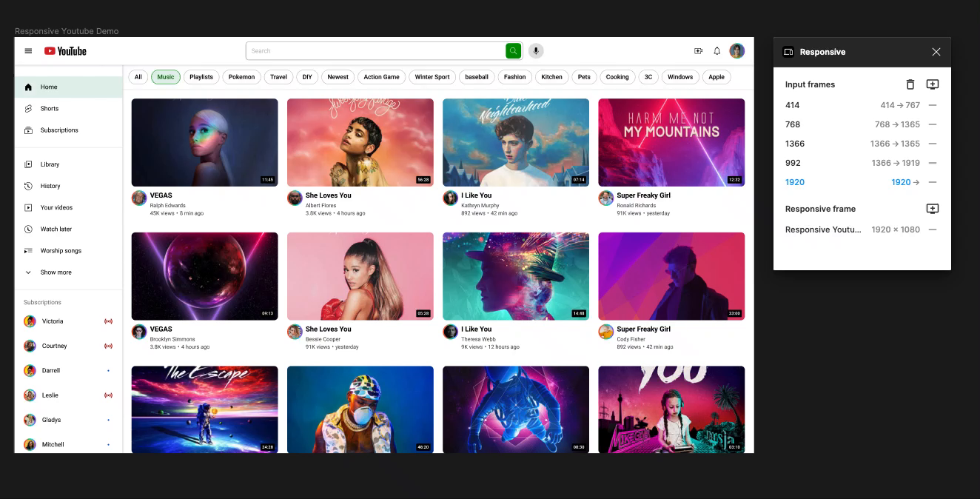
Task: Open The Escape video thumbnail
Action: point(205,409)
